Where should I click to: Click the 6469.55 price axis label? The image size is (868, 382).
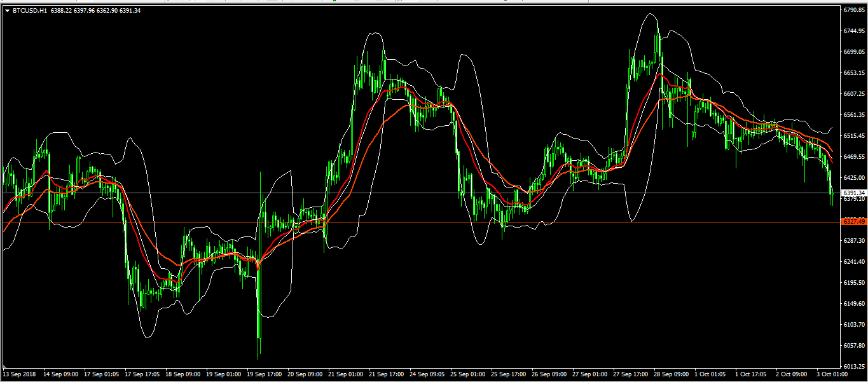[854, 157]
